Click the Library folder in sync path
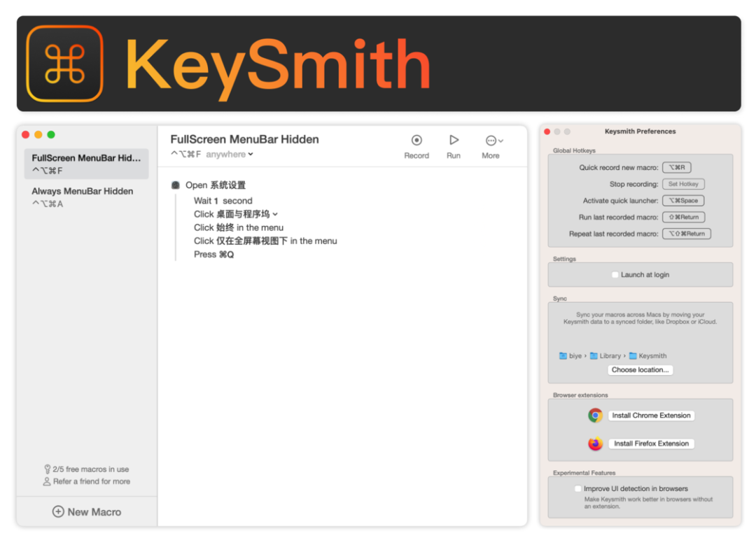Image resolution: width=756 pixels, height=547 pixels. (605, 356)
